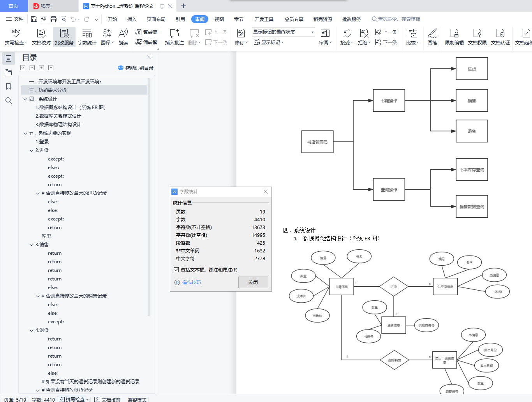Select outline item 1.数据概念结构设计（系统 ER 图）
The height and width of the screenshot is (402, 532).
point(70,108)
